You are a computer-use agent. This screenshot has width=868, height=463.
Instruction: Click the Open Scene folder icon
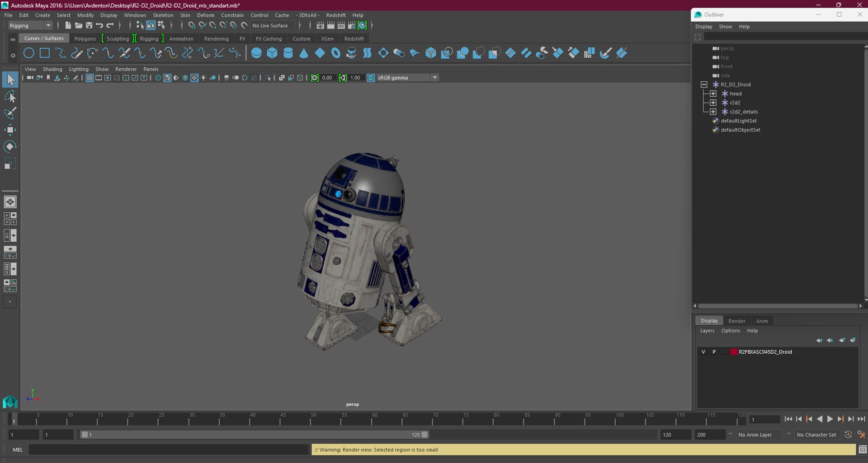point(78,25)
